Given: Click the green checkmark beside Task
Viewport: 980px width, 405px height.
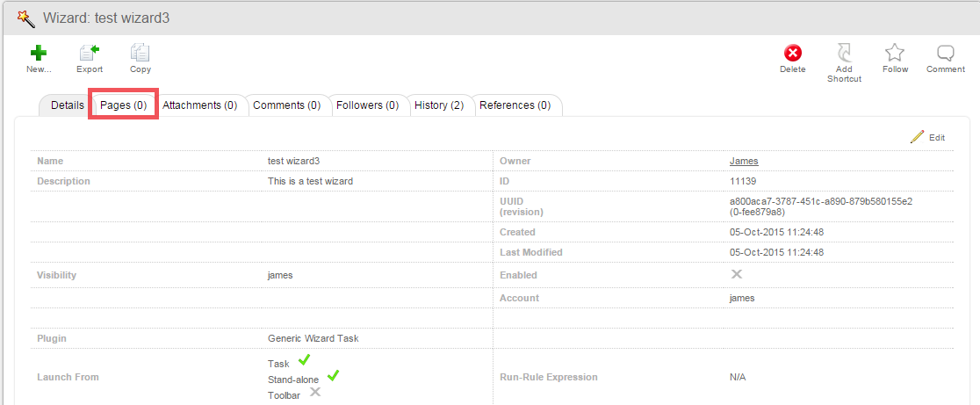Looking at the screenshot, I should pos(304,360).
